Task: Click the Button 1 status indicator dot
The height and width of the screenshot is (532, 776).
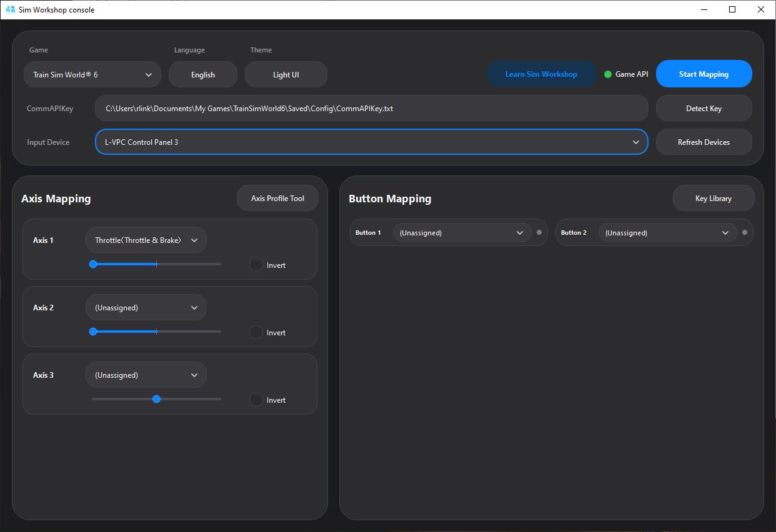Action: [539, 232]
